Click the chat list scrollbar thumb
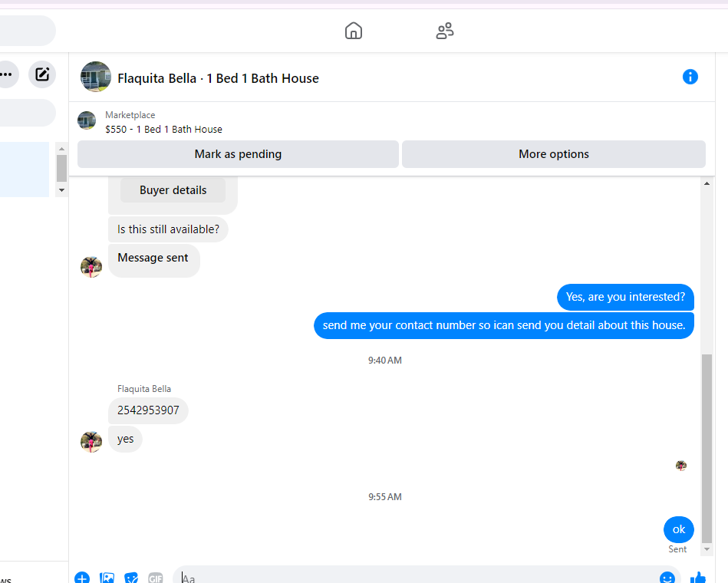Viewport: 728px width, 583px height. [x=61, y=169]
